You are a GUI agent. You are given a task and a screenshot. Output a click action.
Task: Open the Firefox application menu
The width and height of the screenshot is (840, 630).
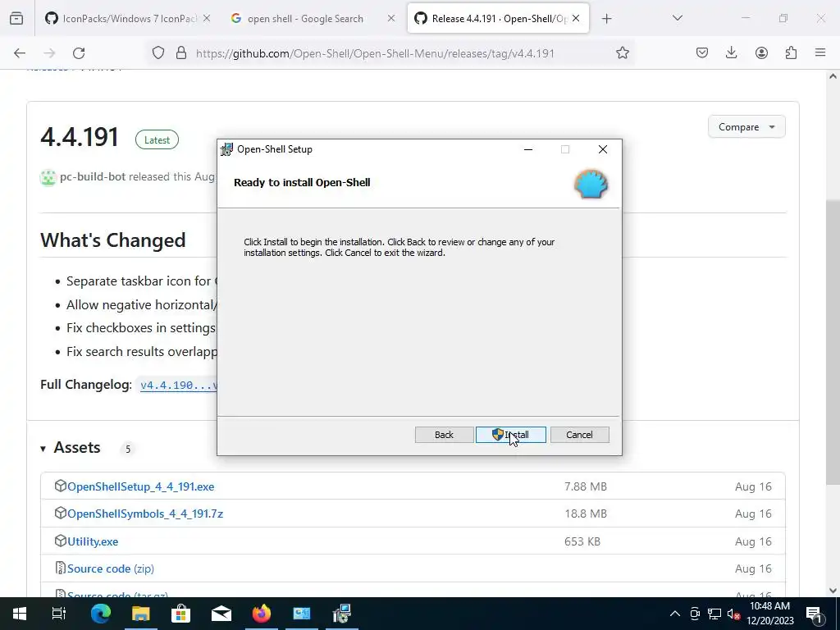820,53
